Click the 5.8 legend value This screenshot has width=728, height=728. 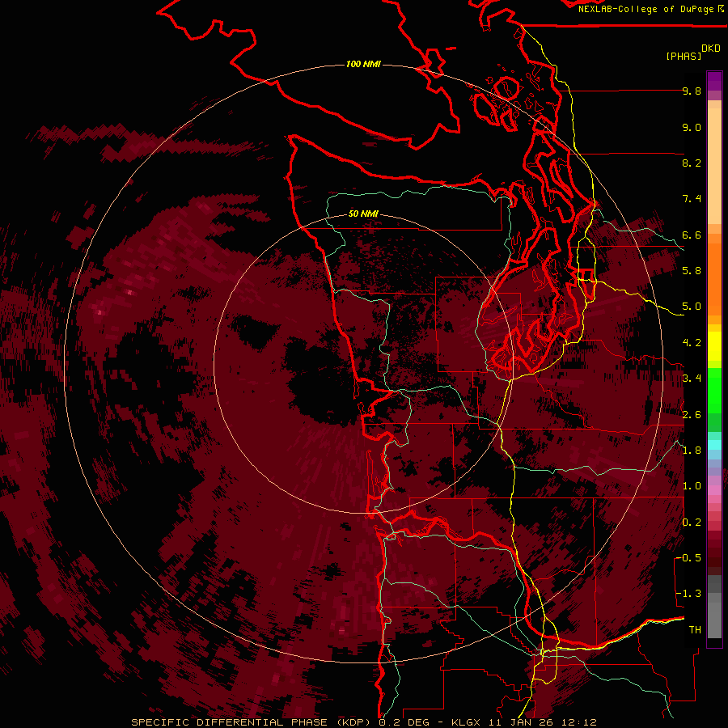click(692, 271)
